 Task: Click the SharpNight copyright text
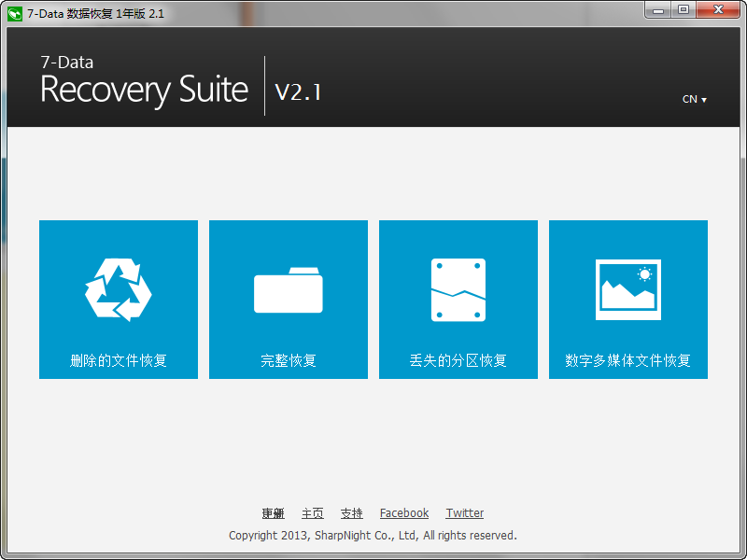click(x=373, y=535)
